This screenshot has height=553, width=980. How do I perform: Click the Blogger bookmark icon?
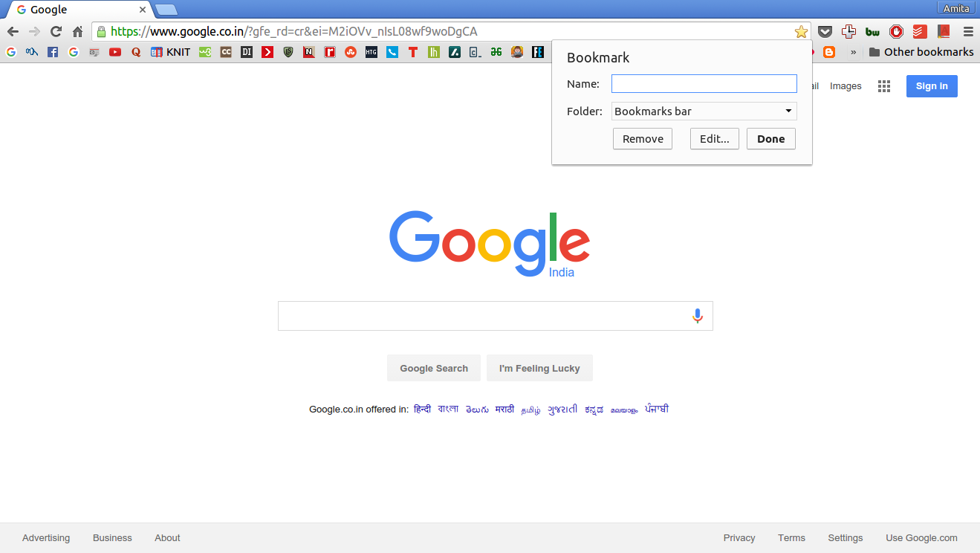pos(829,52)
